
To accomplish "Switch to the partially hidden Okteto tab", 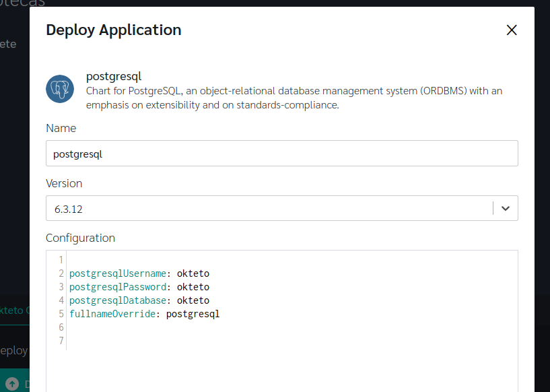I will pyautogui.click(x=13, y=311).
